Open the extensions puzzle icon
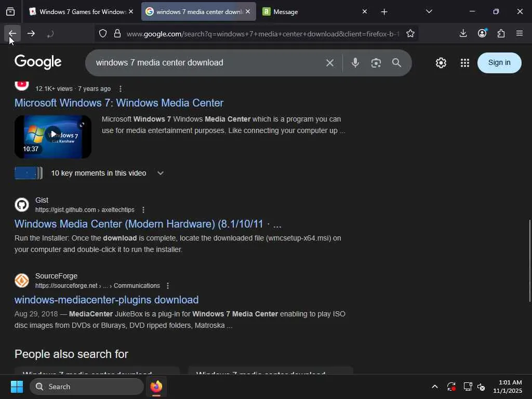532x399 pixels. (x=501, y=33)
